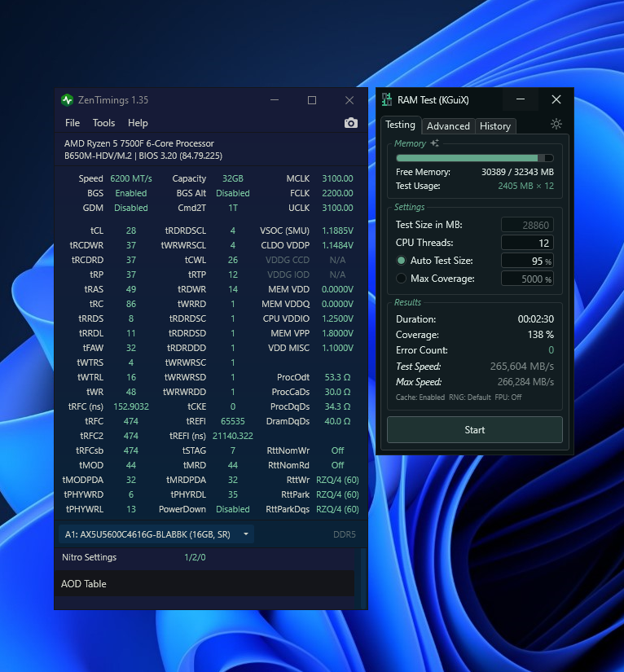This screenshot has height=672, width=624.
Task: Click the AMD Ryzen 5 7500F processor name
Action: [x=139, y=143]
